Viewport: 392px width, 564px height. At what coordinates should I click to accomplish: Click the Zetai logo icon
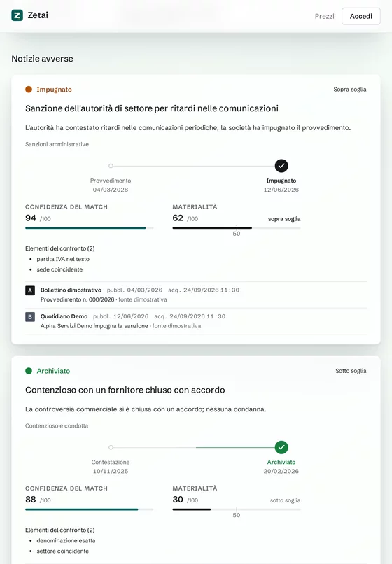click(17, 15)
